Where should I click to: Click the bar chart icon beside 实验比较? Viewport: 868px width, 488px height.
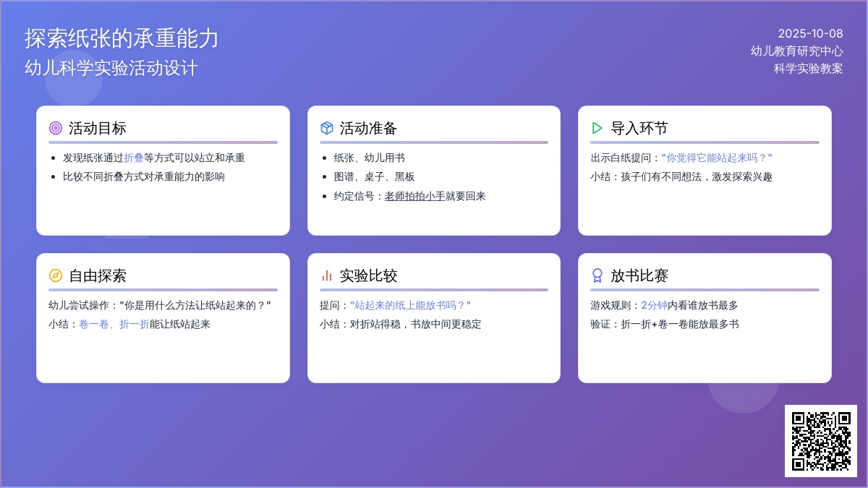[327, 275]
